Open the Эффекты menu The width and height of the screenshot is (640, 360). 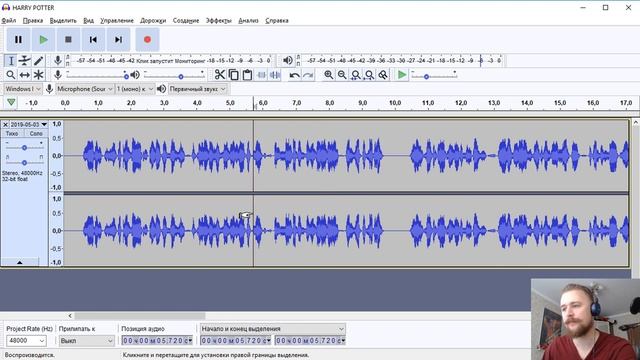click(x=218, y=20)
